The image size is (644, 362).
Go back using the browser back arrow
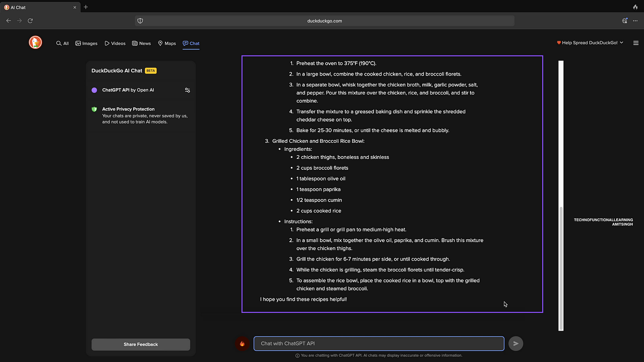[8, 21]
